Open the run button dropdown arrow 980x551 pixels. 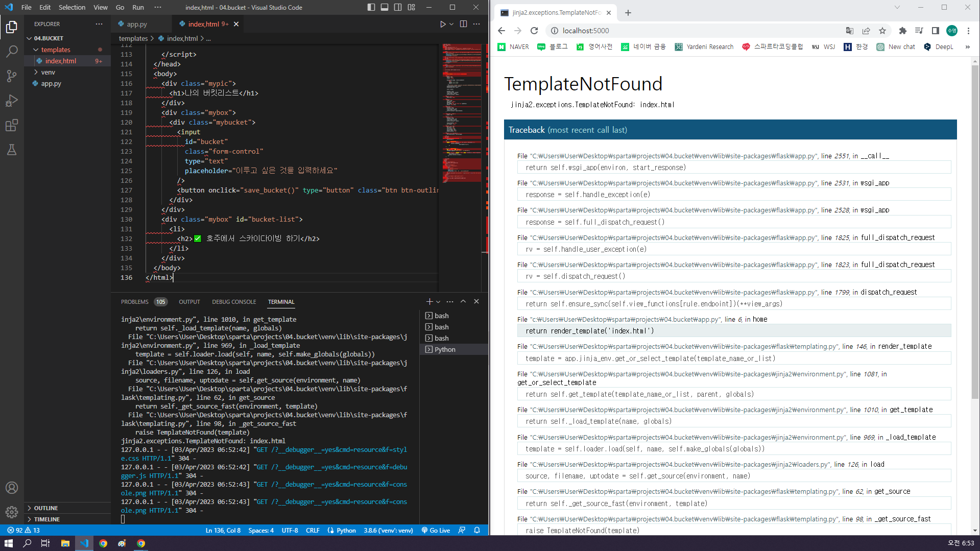[x=451, y=24]
